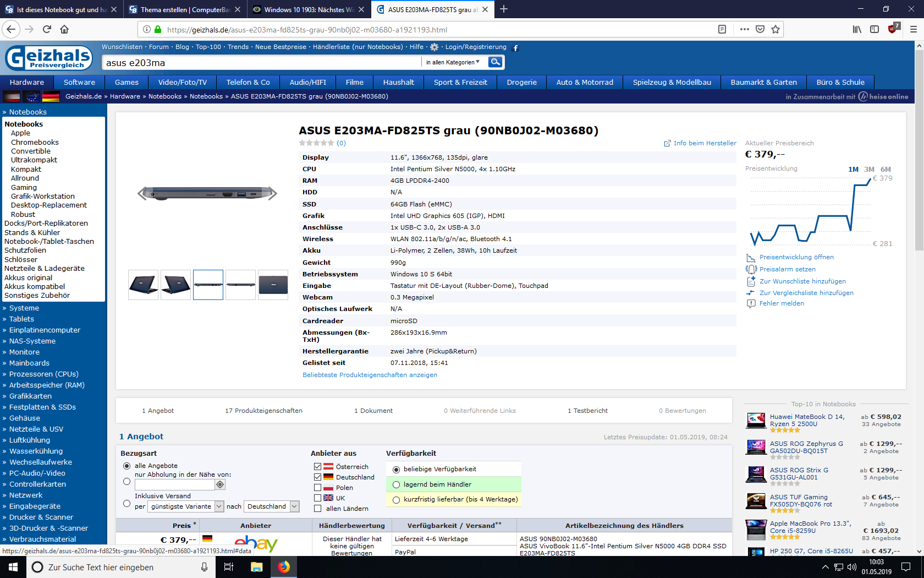Open the Pocket save icon
This screenshot has width=924, height=578.
pyautogui.click(x=760, y=29)
